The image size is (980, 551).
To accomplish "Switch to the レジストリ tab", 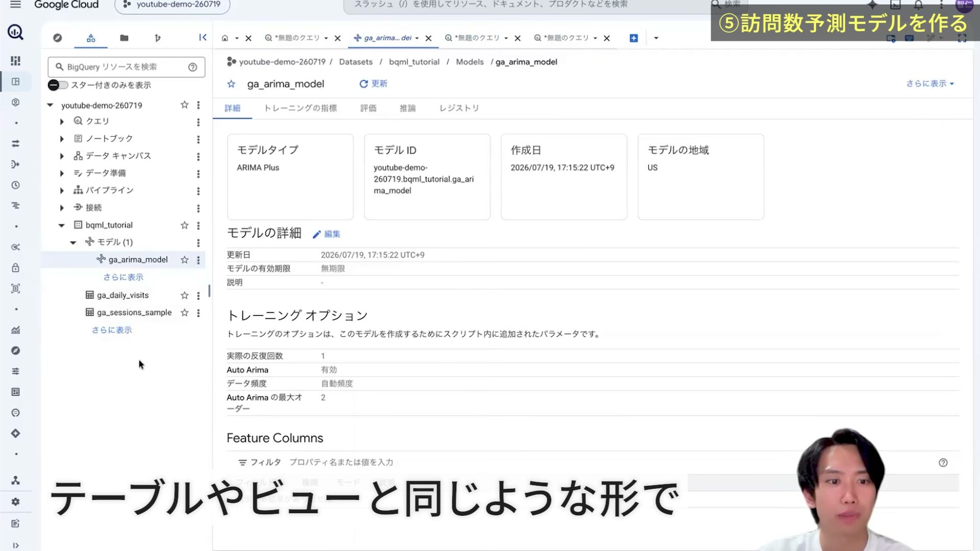I will pos(459,108).
